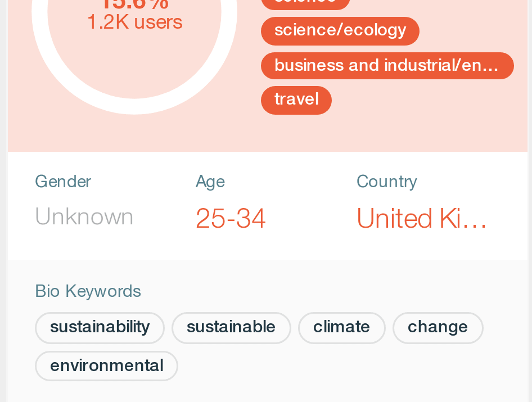The width and height of the screenshot is (532, 402).
Task: Select the Unknown gender value
Action: 84,217
